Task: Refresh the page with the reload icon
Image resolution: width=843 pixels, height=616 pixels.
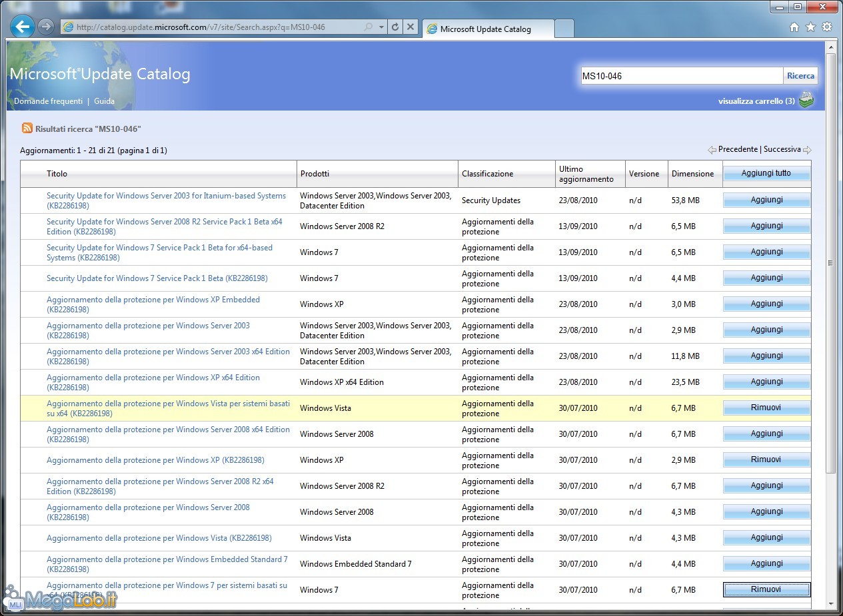Action: tap(395, 27)
